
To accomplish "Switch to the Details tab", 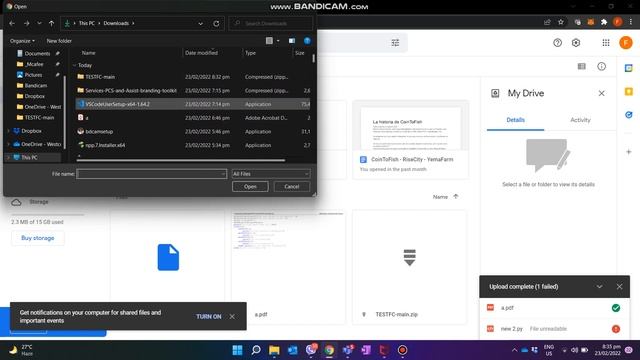I will coord(515,120).
